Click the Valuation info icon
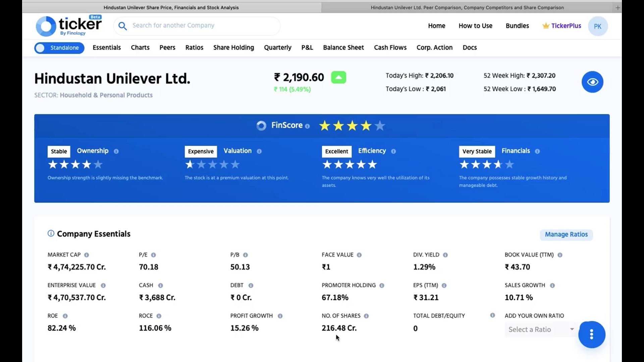Image resolution: width=644 pixels, height=362 pixels. click(x=259, y=151)
